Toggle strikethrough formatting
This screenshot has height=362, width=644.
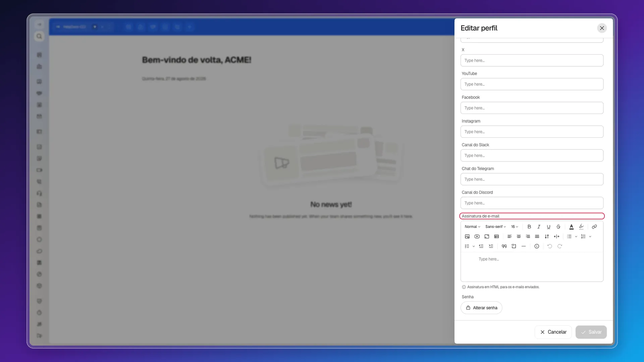coord(558,227)
